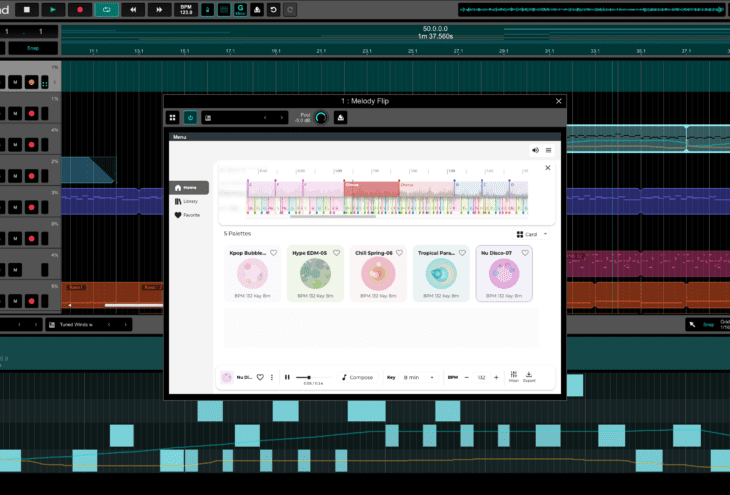Screen dimensions: 730x495
Task: Toggle the plugin power button
Action: (190, 117)
